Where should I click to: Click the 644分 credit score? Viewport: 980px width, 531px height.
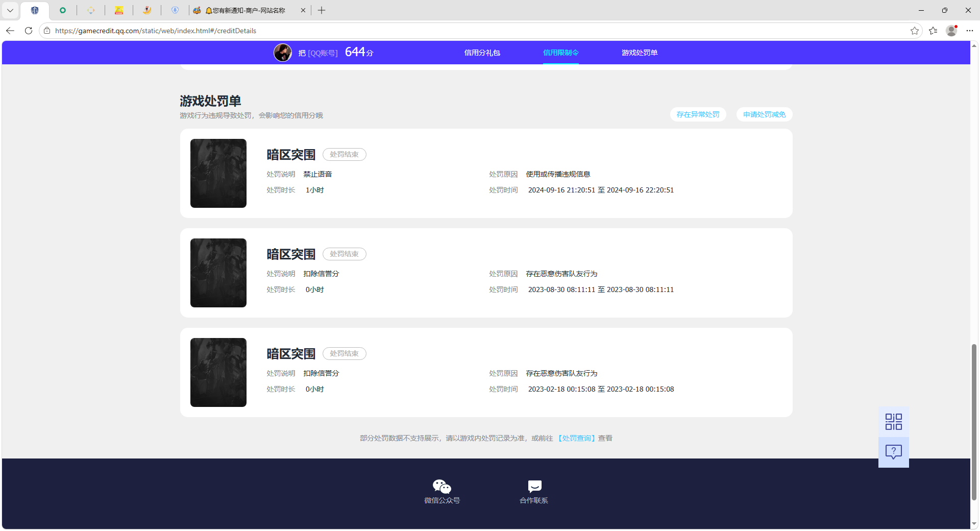[359, 52]
